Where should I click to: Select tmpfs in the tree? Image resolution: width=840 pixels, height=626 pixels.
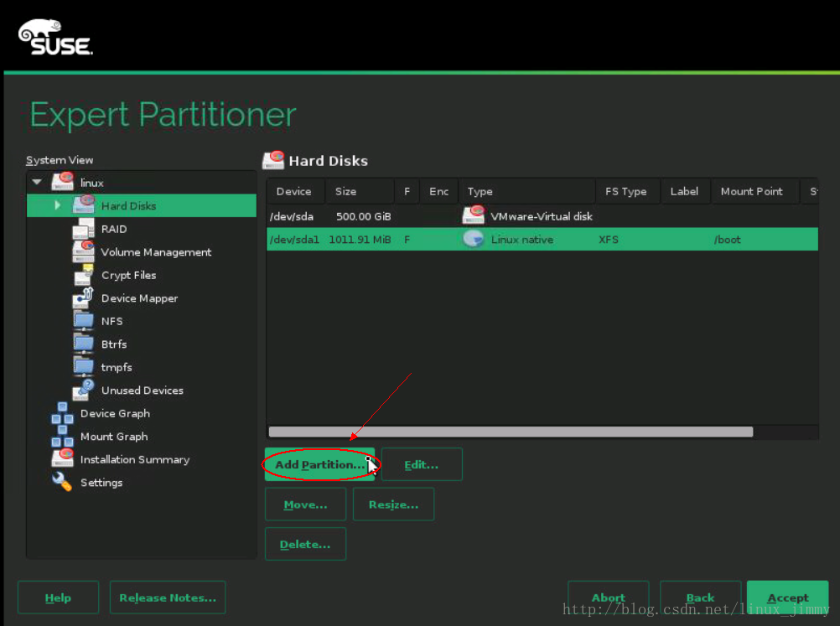(117, 367)
